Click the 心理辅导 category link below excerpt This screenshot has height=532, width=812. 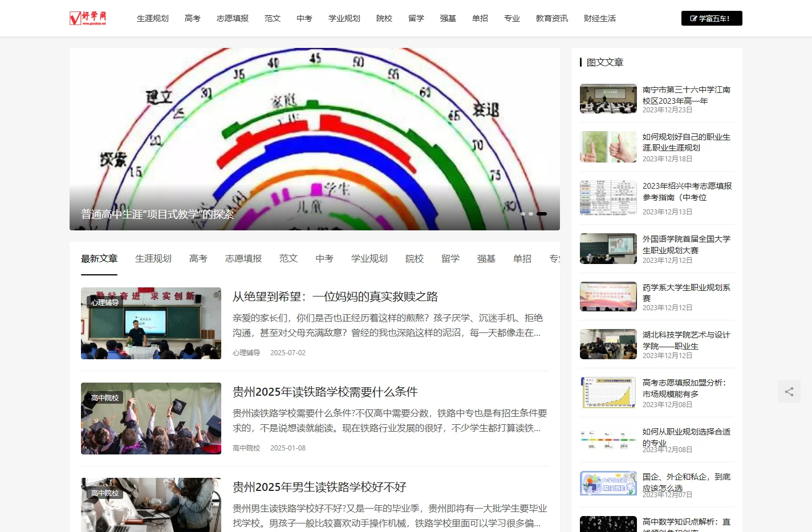coord(246,353)
